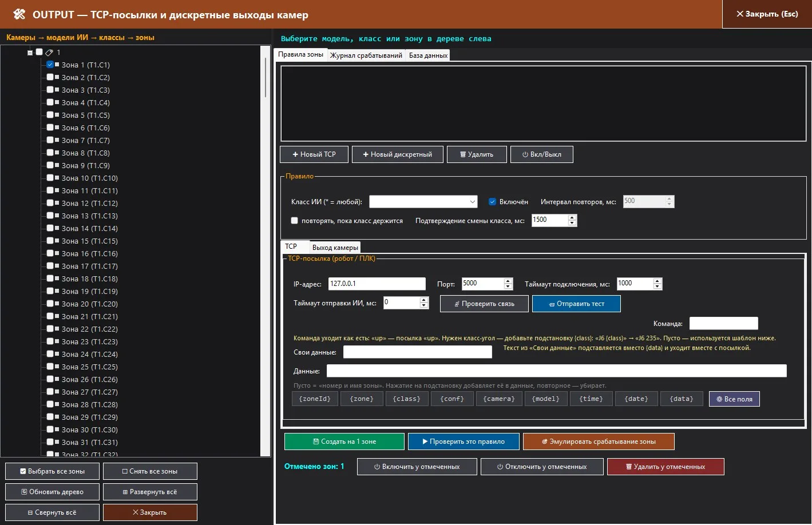The width and height of the screenshot is (812, 525).
Task: Decrease Таймаут отправки ИИ value
Action: tap(424, 305)
